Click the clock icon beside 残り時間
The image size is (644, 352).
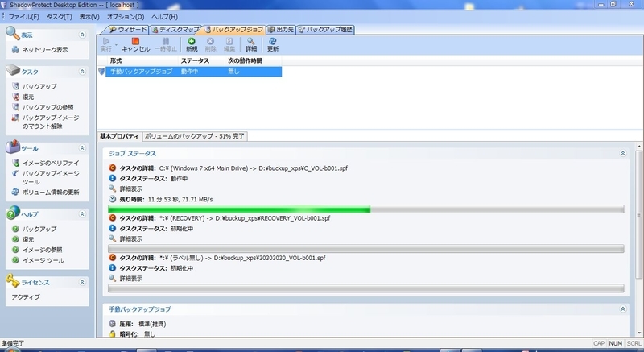[112, 199]
